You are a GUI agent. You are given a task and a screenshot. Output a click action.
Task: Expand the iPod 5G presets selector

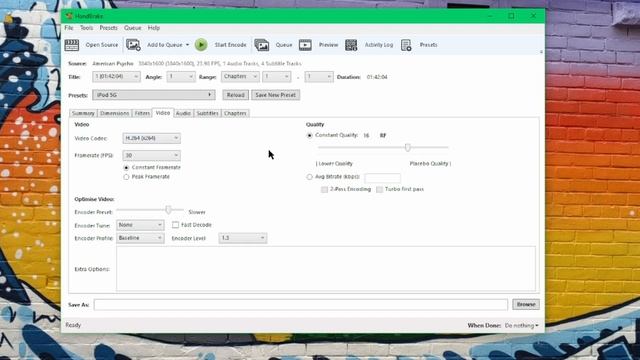[x=154, y=95]
